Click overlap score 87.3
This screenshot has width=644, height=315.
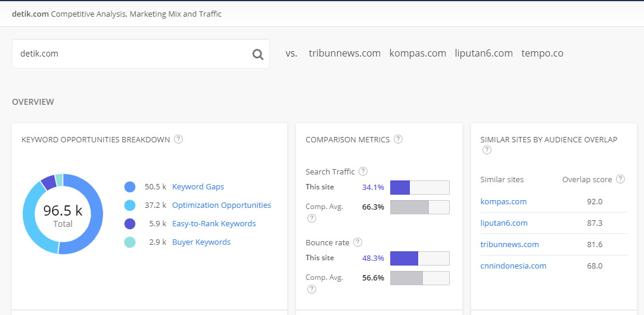pyautogui.click(x=595, y=223)
